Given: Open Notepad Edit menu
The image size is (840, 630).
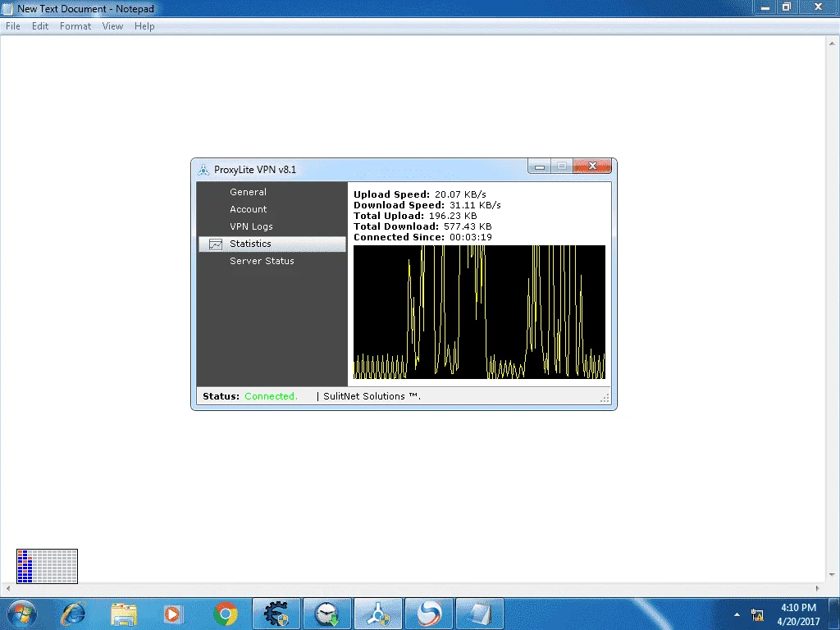Looking at the screenshot, I should click(x=40, y=26).
